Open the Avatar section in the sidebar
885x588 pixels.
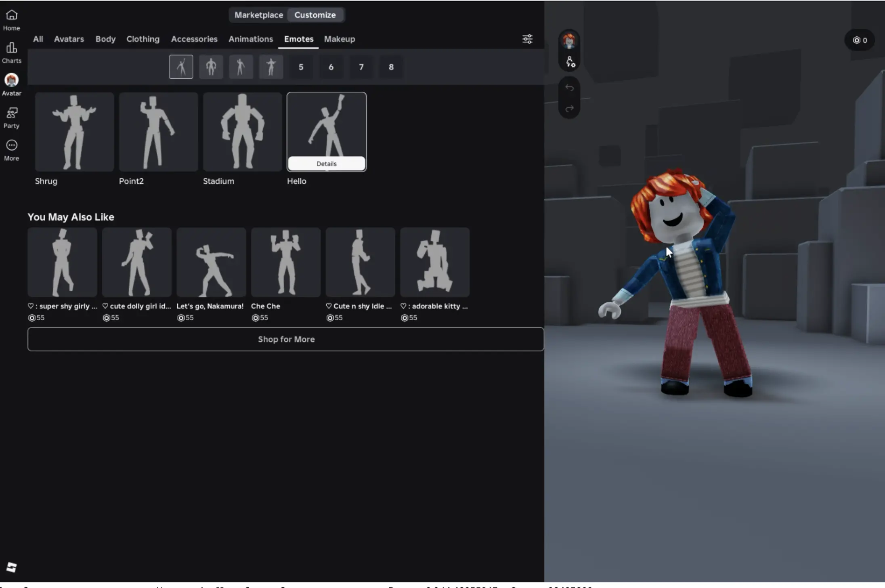pyautogui.click(x=11, y=85)
